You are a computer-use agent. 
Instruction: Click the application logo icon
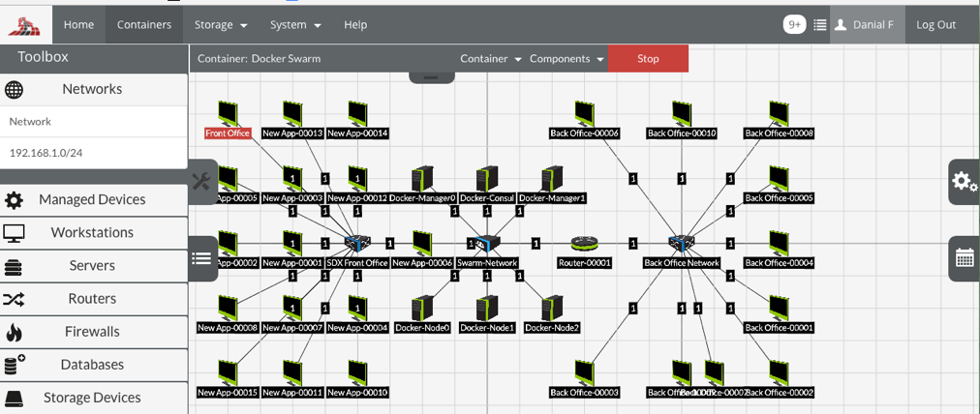[x=25, y=26]
